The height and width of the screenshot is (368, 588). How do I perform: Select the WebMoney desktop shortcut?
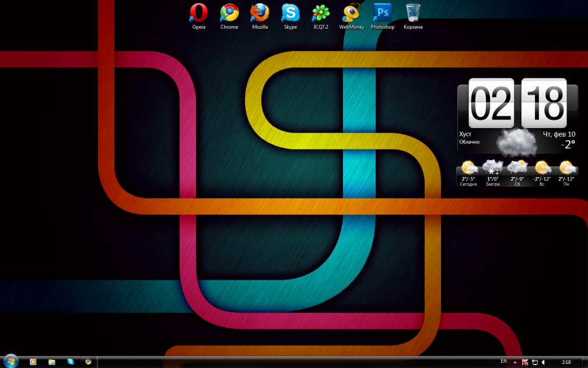[x=351, y=13]
